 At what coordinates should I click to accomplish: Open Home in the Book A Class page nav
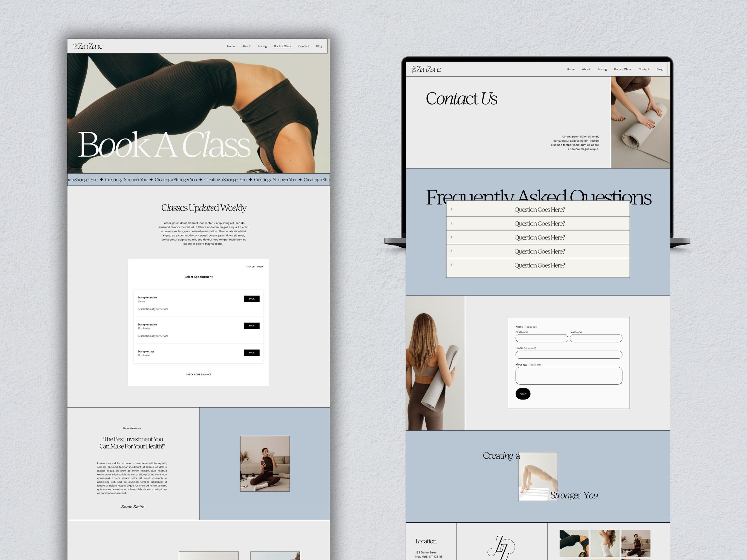[x=231, y=46]
